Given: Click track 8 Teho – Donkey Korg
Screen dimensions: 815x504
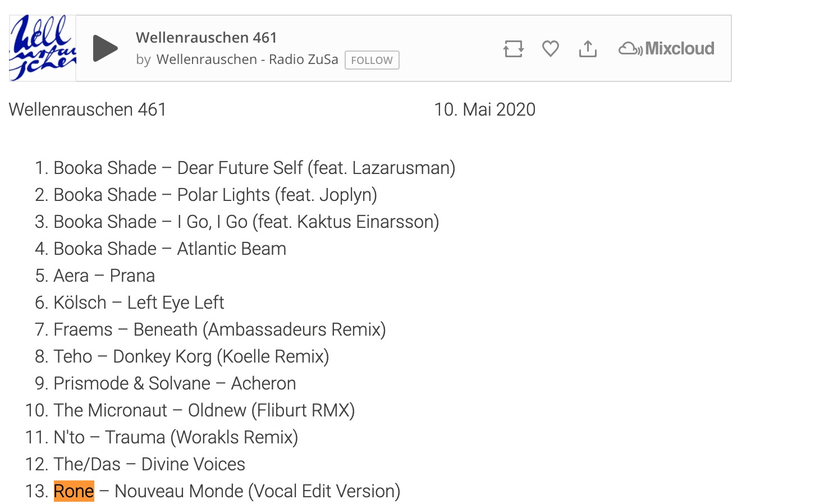Looking at the screenshot, I should click(x=191, y=356).
